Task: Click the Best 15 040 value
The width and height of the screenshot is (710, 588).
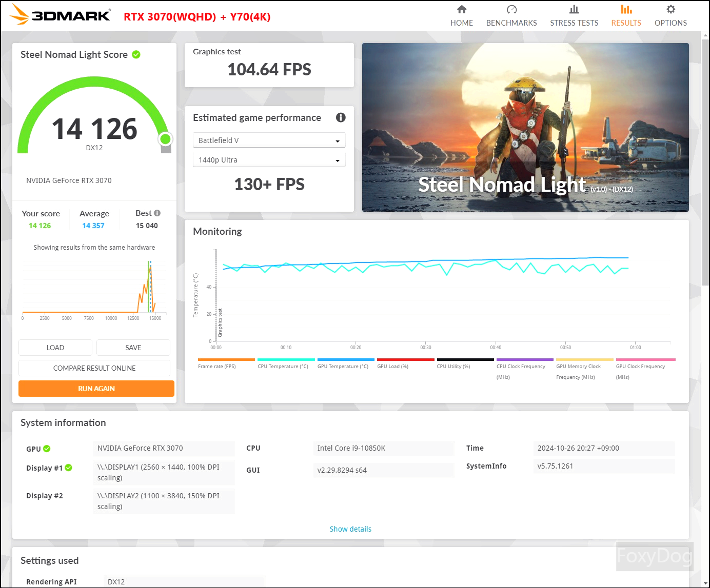Action: [x=147, y=226]
